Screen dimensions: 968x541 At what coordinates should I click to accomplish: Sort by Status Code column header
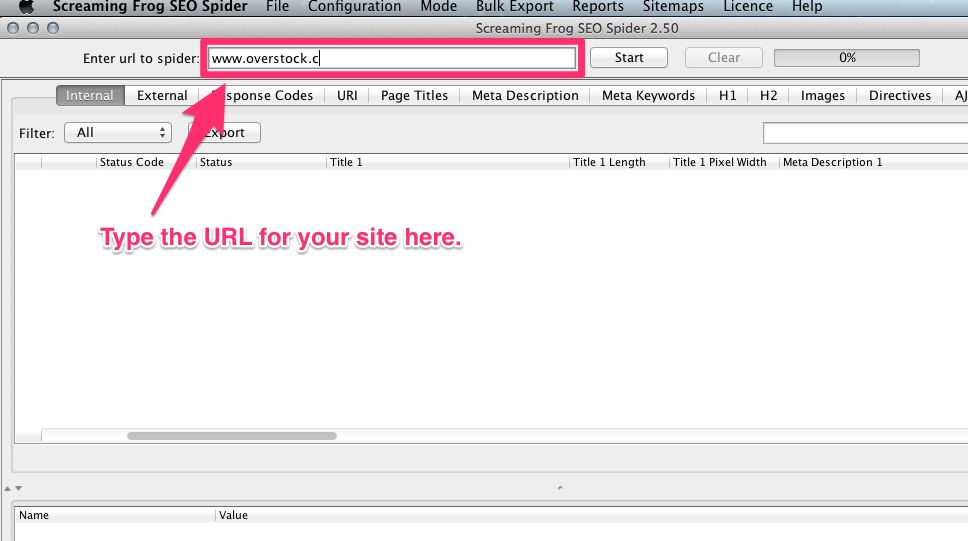pyautogui.click(x=146, y=162)
